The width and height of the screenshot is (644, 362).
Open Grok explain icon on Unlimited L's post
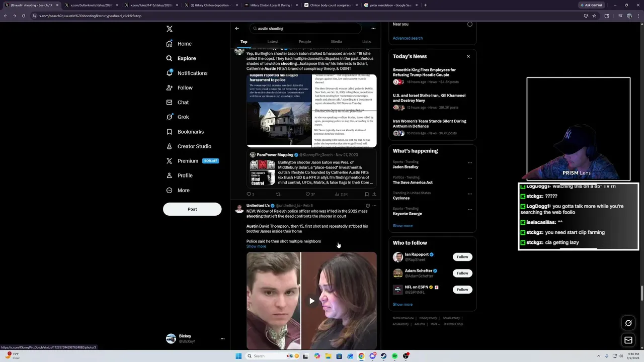[367, 206]
